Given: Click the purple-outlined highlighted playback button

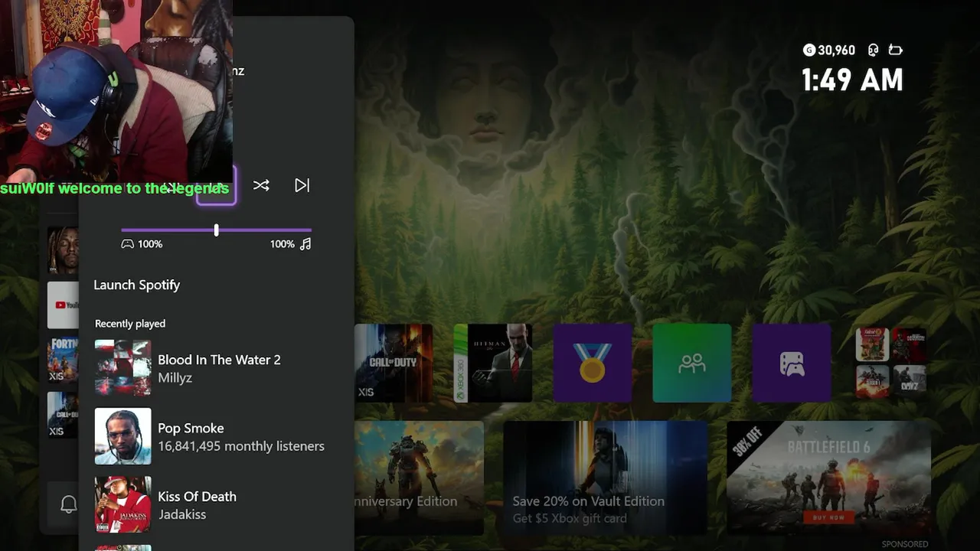Looking at the screenshot, I should (216, 185).
